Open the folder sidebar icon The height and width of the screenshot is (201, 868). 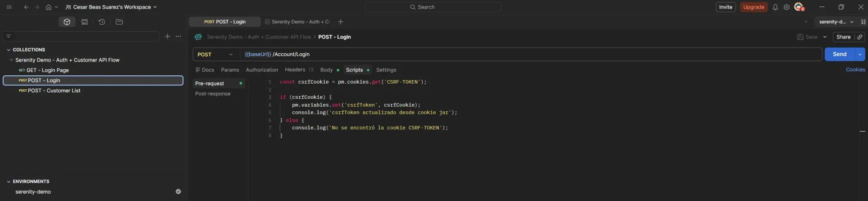click(119, 22)
